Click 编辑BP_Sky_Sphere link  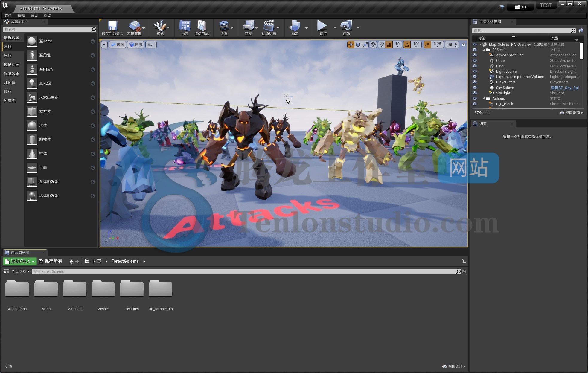(x=565, y=88)
